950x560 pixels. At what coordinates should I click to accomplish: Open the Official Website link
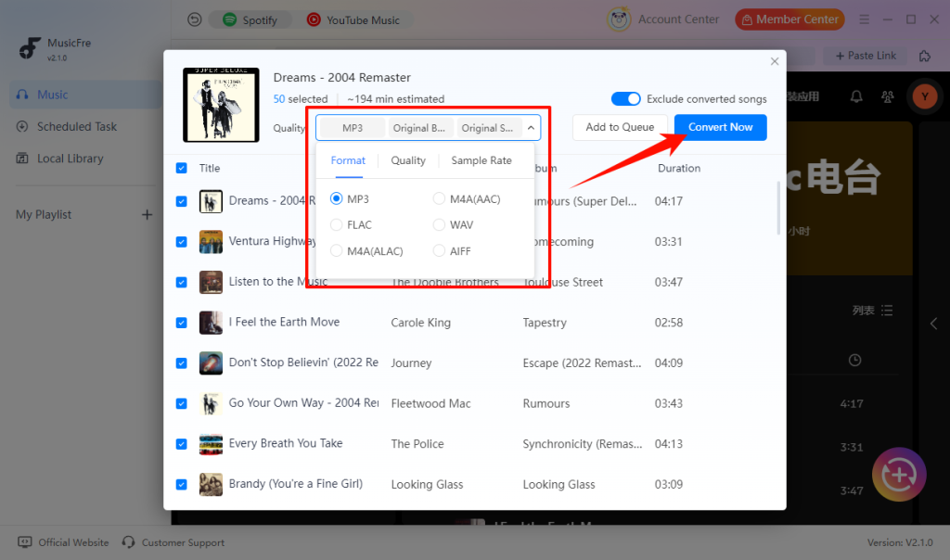click(x=64, y=542)
